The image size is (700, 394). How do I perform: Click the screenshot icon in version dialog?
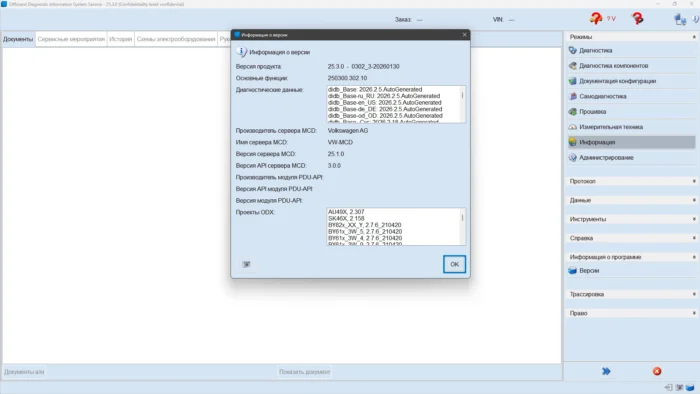(x=246, y=264)
